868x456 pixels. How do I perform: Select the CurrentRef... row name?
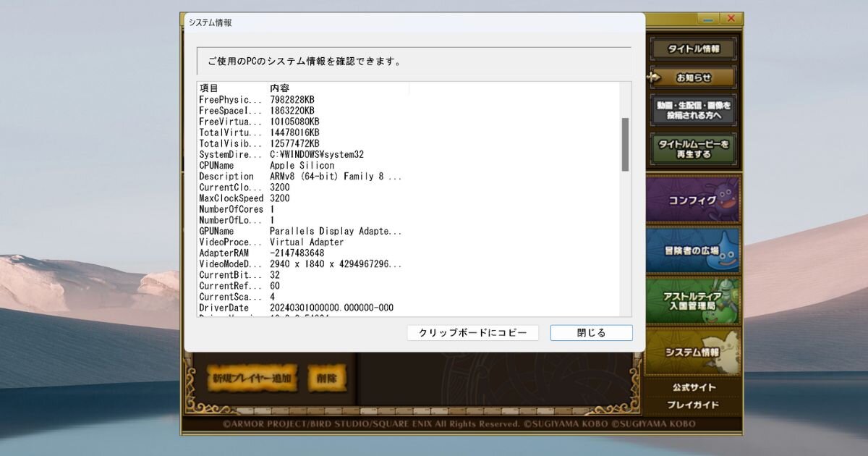click(231, 286)
